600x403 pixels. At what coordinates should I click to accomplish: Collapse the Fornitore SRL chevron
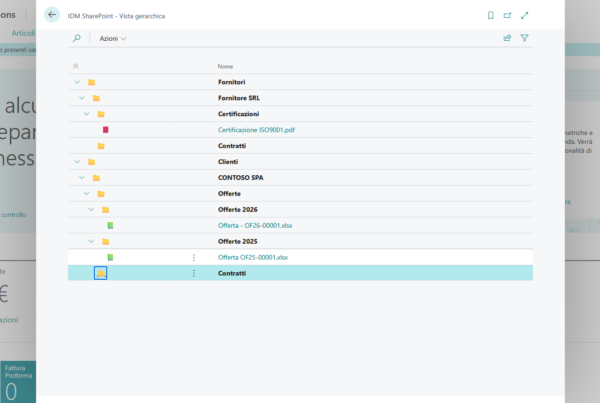pyautogui.click(x=82, y=98)
